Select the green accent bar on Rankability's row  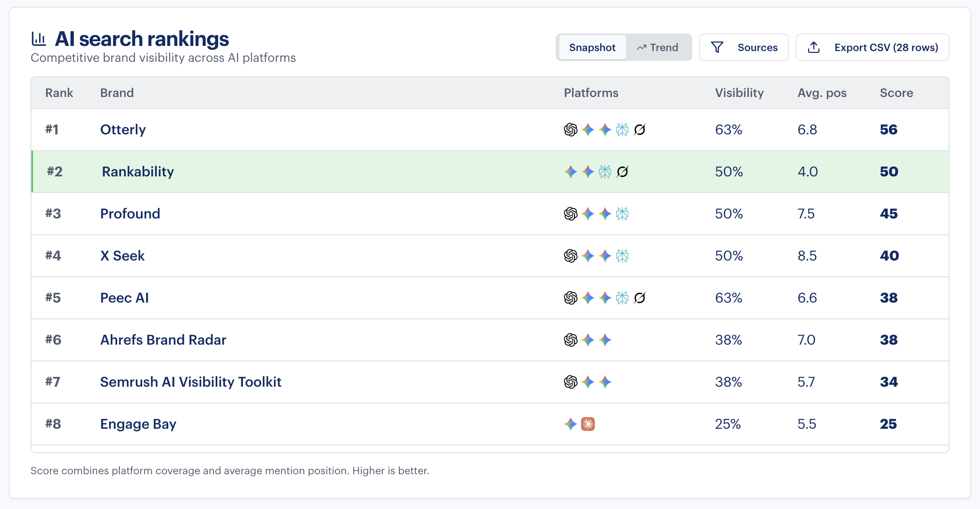[x=33, y=171]
